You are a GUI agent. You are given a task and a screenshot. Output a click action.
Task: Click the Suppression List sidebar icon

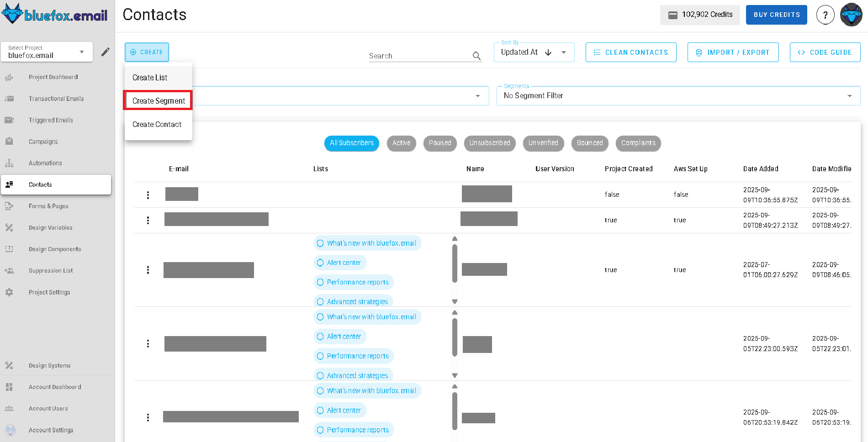click(x=9, y=270)
